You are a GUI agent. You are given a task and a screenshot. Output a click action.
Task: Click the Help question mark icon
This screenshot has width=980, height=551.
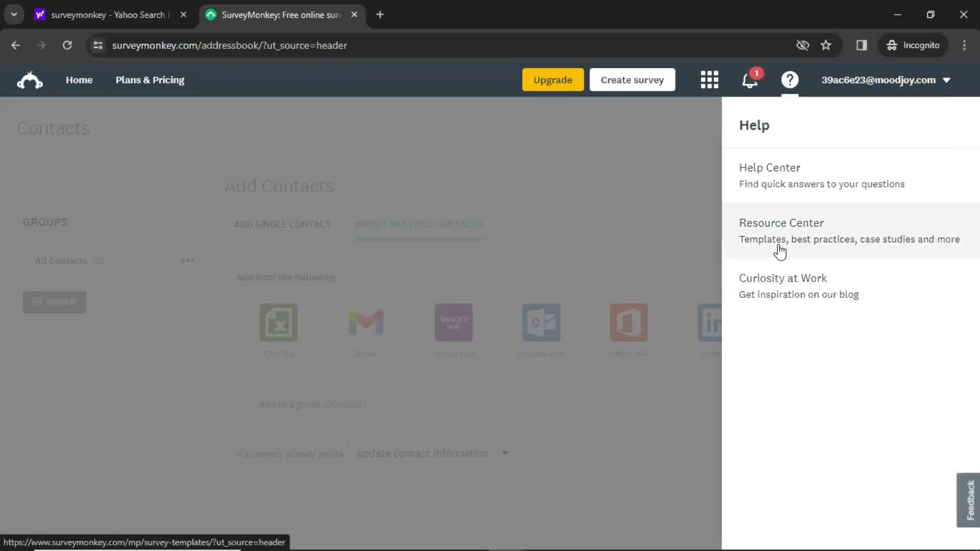click(790, 80)
